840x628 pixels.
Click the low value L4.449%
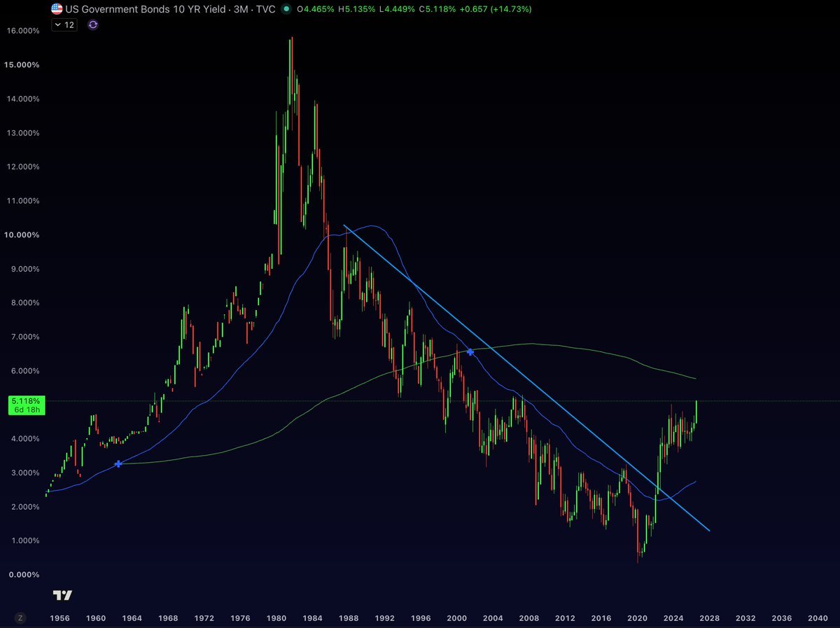coord(398,9)
